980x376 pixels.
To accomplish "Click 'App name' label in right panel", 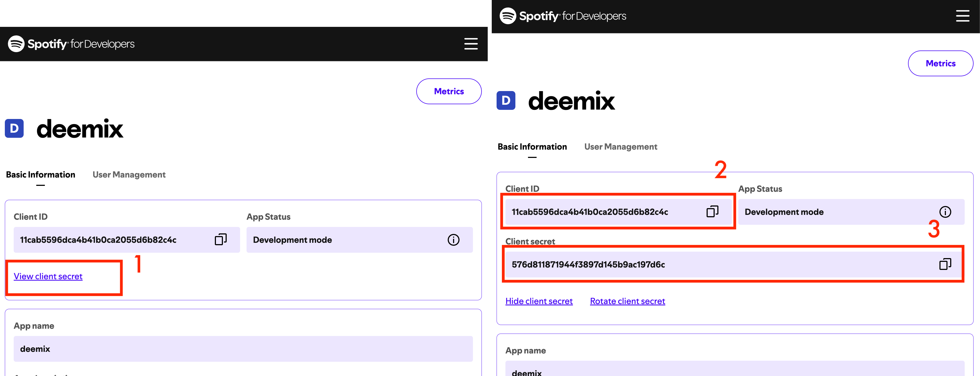I will 525,350.
